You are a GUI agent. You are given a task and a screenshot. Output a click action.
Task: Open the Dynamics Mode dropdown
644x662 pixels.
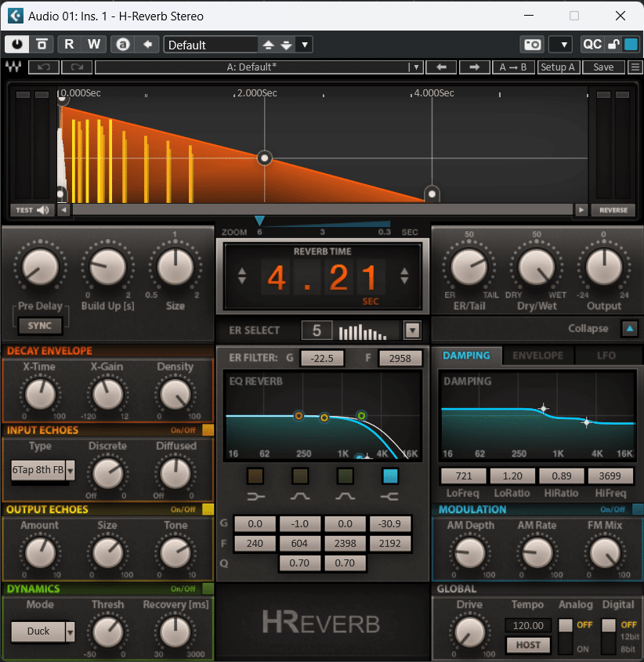[71, 631]
